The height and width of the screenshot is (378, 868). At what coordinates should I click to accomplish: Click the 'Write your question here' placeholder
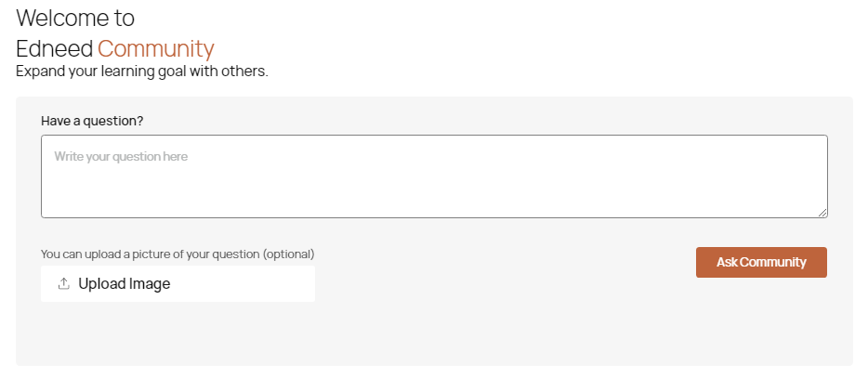[x=121, y=157]
